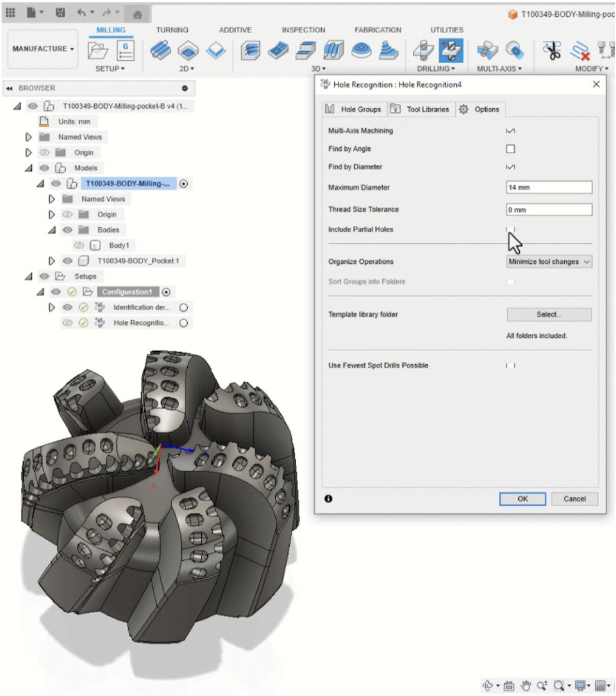This screenshot has height=696, width=616.
Task: Select the 2D Adaptive Clearing tool
Action: pos(161,51)
